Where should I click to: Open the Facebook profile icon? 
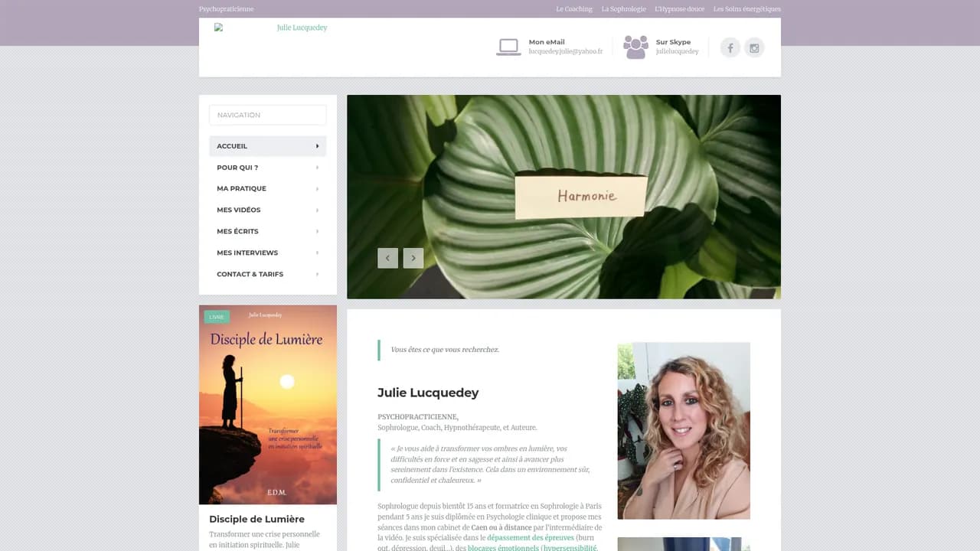click(730, 48)
